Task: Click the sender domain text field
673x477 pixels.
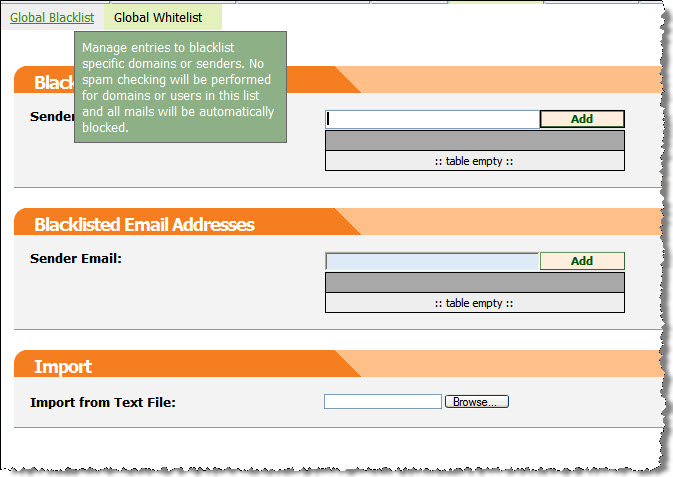Action: (x=432, y=119)
